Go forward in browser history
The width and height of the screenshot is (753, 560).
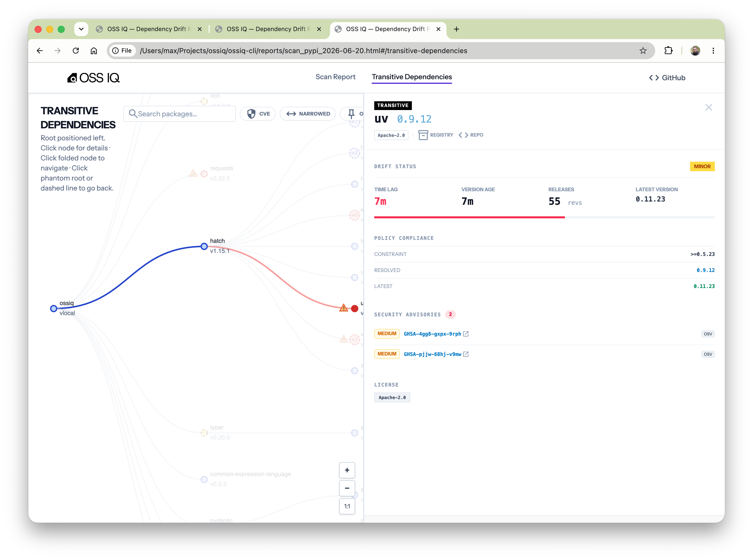(58, 50)
